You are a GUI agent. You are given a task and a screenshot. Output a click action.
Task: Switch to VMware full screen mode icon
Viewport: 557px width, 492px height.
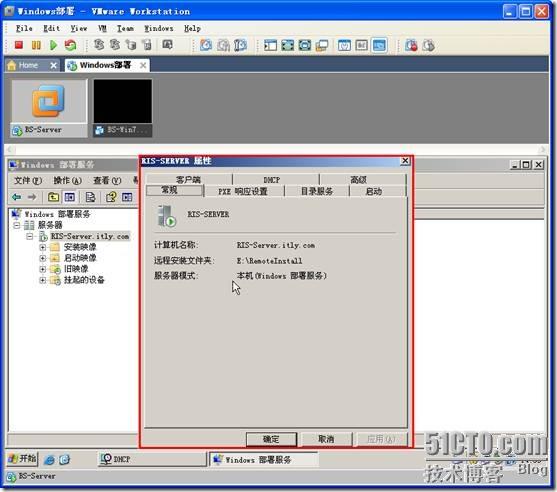287,45
